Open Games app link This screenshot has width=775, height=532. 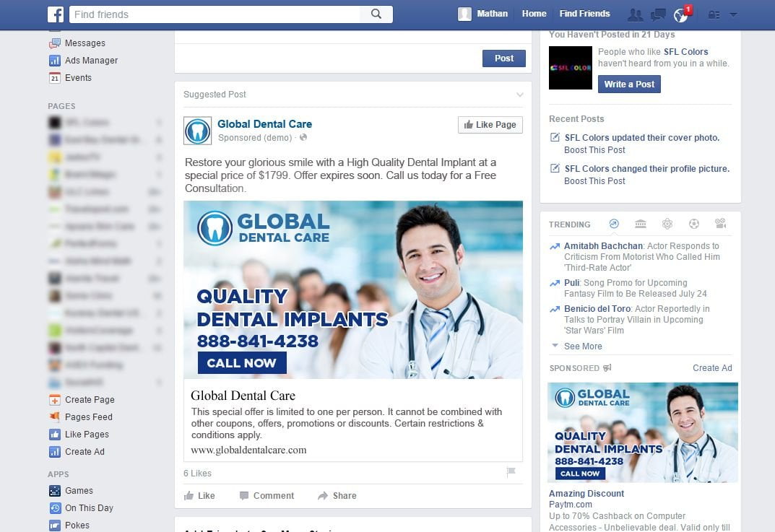click(x=79, y=491)
